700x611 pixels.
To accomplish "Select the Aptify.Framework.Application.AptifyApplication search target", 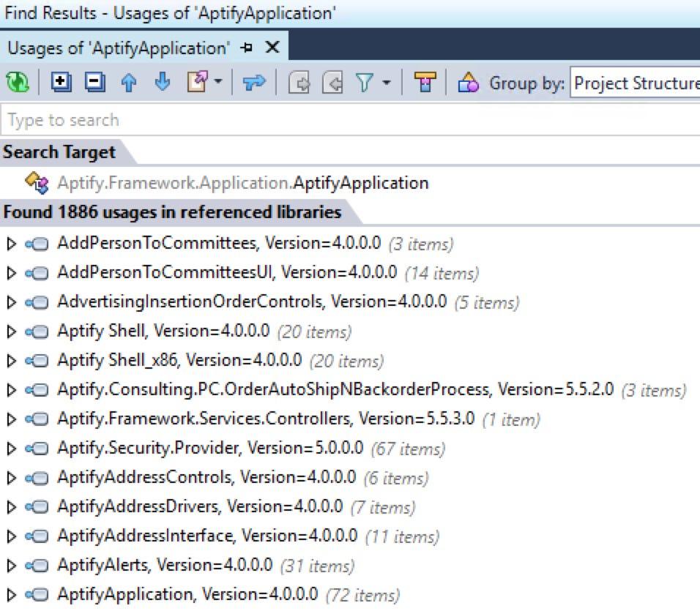I will point(242,182).
